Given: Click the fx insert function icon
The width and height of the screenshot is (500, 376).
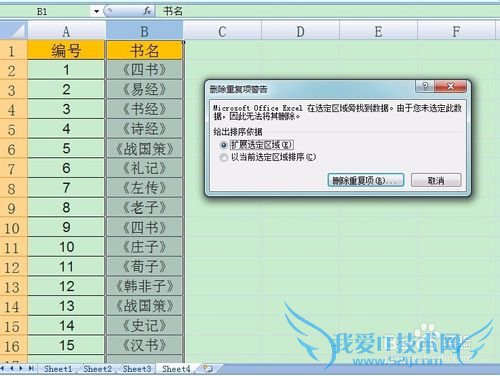Looking at the screenshot, I should [147, 11].
